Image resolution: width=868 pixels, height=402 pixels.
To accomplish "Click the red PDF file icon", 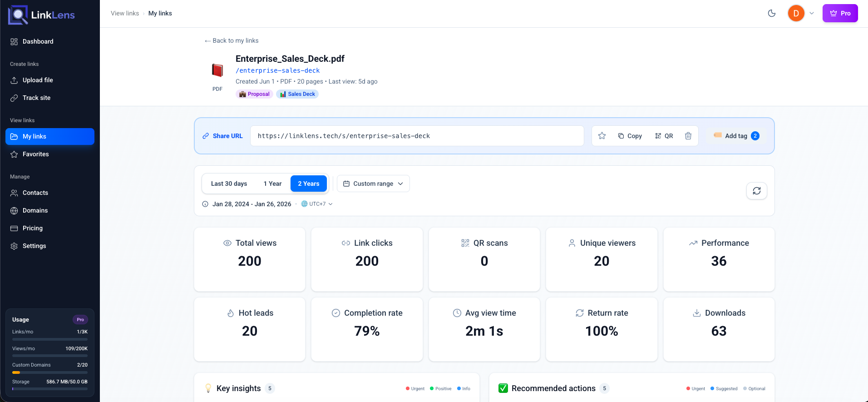I will tap(217, 70).
